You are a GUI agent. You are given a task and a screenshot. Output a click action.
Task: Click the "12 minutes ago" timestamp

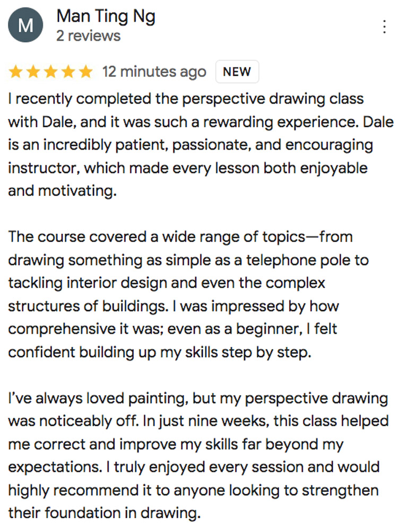(x=154, y=72)
